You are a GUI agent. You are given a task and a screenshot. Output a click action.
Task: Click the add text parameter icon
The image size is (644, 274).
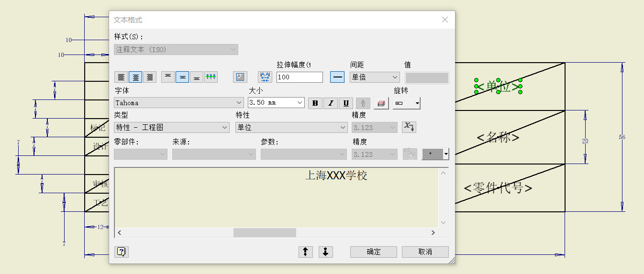[x=409, y=127]
